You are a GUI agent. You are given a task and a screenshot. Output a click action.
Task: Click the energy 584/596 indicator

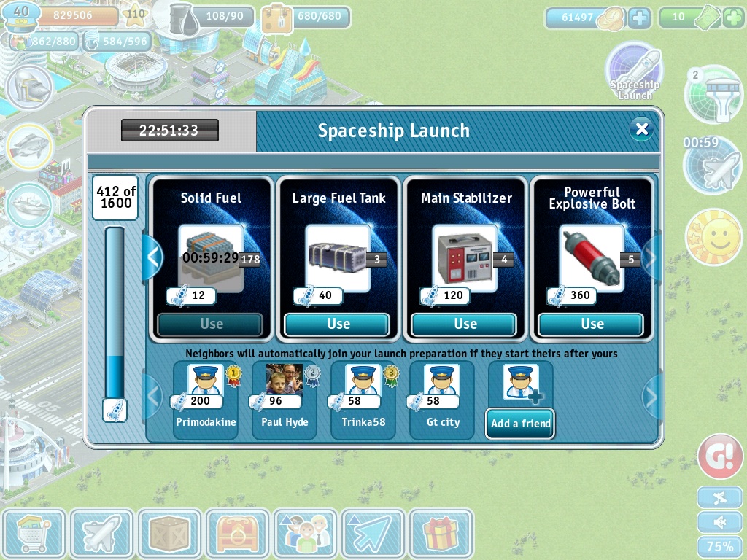(x=117, y=42)
